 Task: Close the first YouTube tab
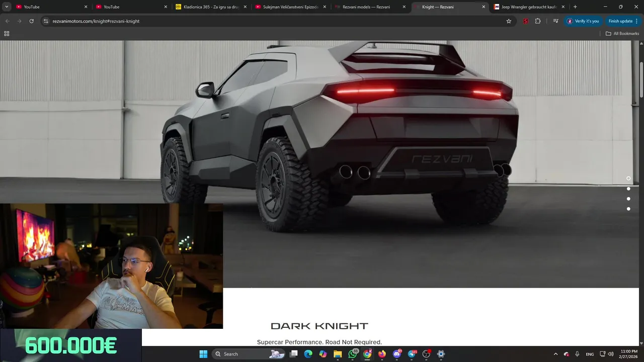coord(86,7)
